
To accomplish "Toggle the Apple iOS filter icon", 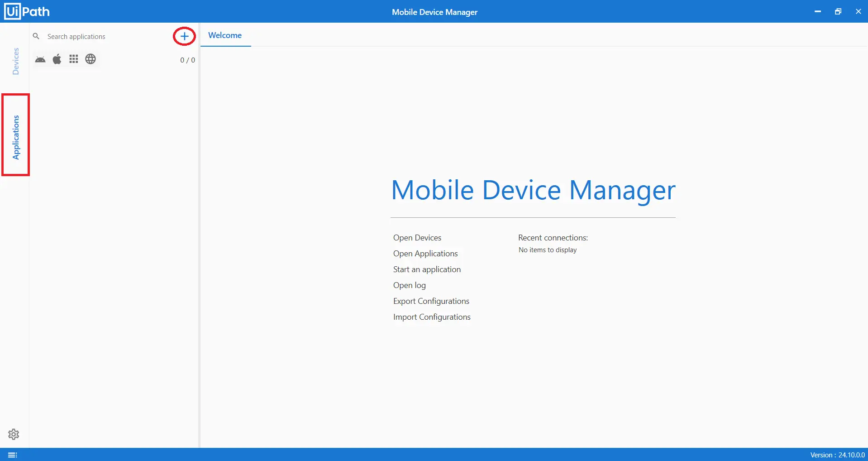I will tap(57, 59).
